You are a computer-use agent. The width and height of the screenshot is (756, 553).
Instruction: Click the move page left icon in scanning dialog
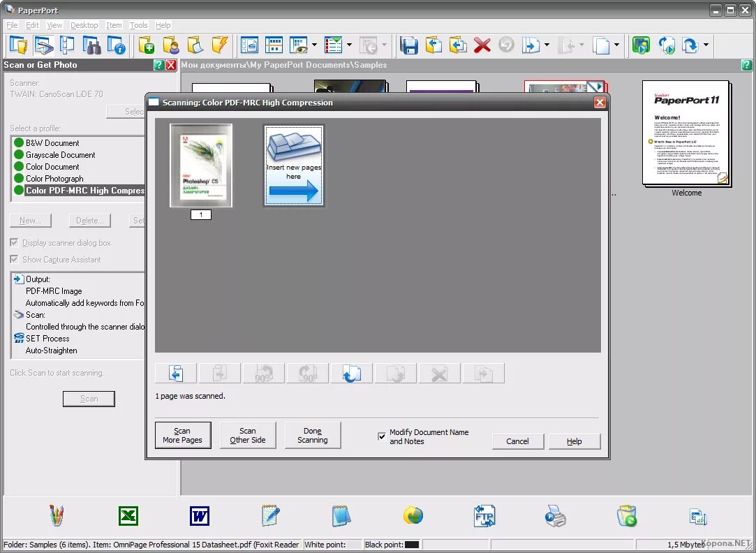coord(175,373)
